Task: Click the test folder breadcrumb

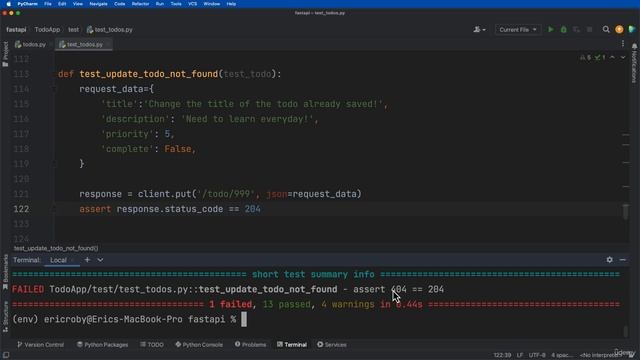Action: coord(73,29)
